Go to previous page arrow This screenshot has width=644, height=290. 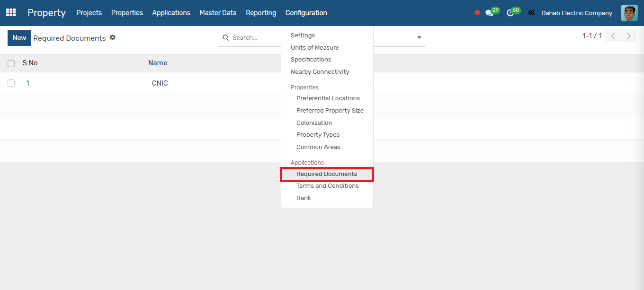(613, 36)
